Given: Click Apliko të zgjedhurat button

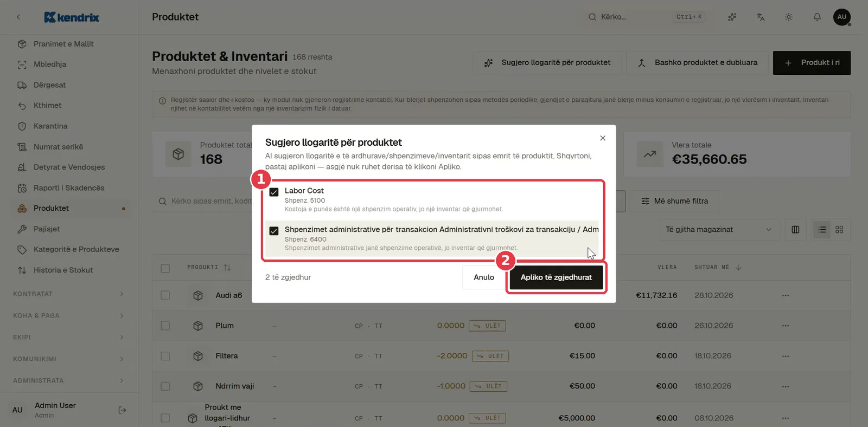Looking at the screenshot, I should (x=556, y=277).
